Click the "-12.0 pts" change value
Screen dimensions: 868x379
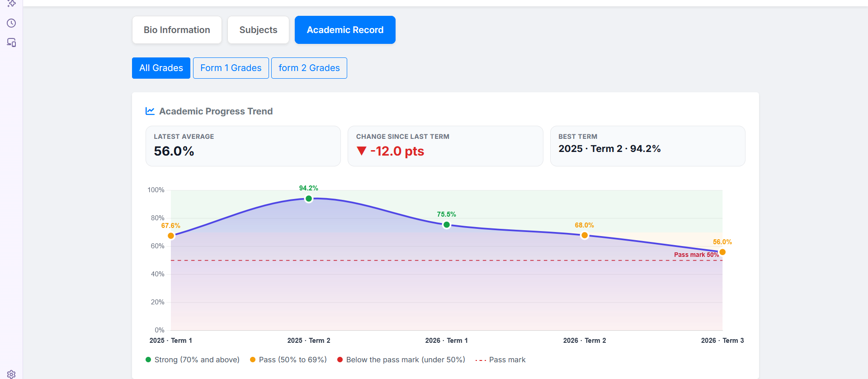tap(397, 151)
